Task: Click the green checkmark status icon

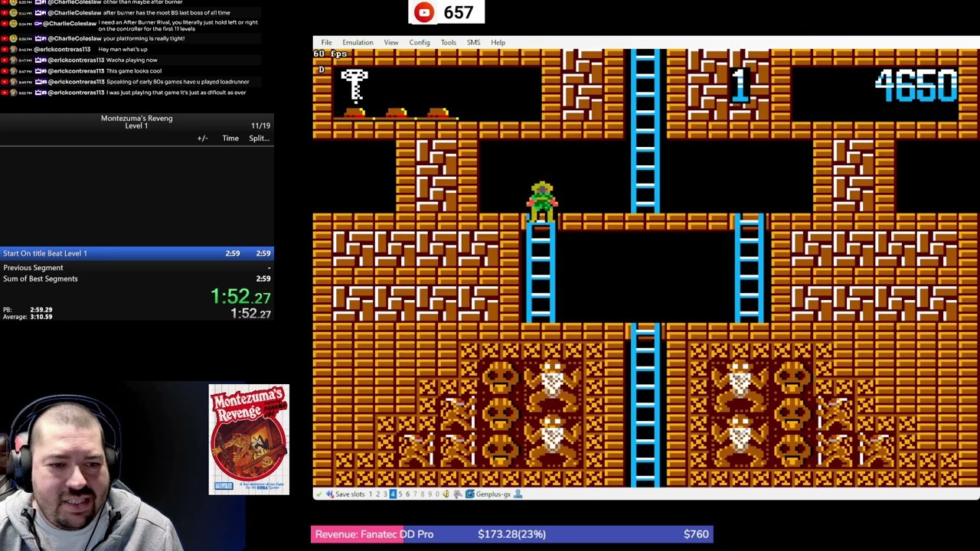Action: (x=318, y=494)
